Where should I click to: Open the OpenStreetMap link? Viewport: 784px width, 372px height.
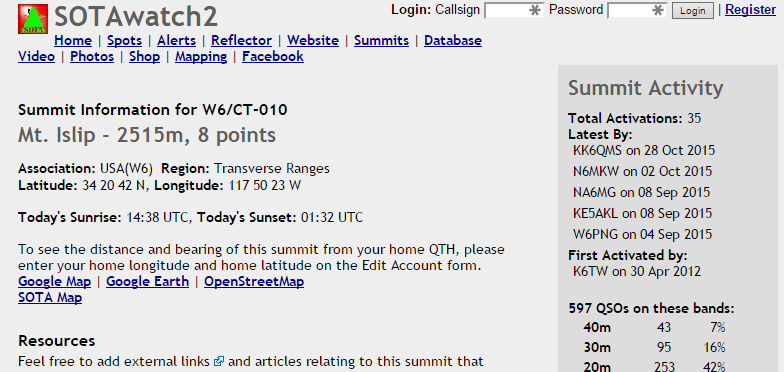(x=254, y=282)
